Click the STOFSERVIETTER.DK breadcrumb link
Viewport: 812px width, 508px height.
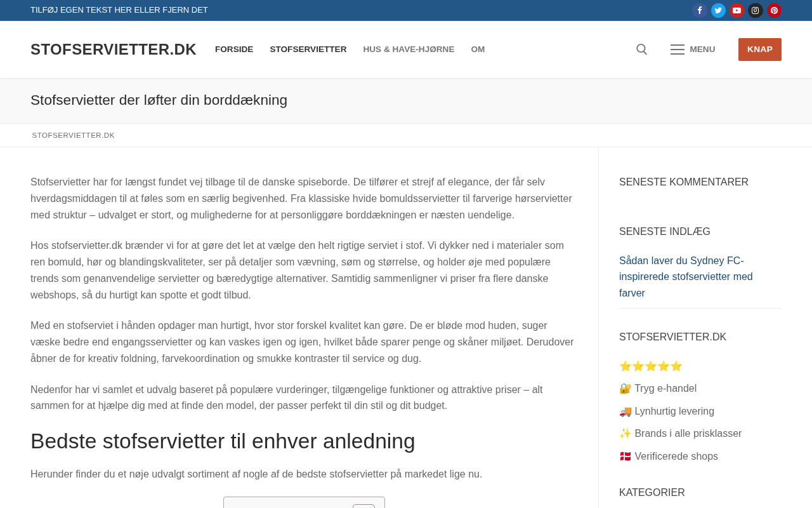click(74, 135)
